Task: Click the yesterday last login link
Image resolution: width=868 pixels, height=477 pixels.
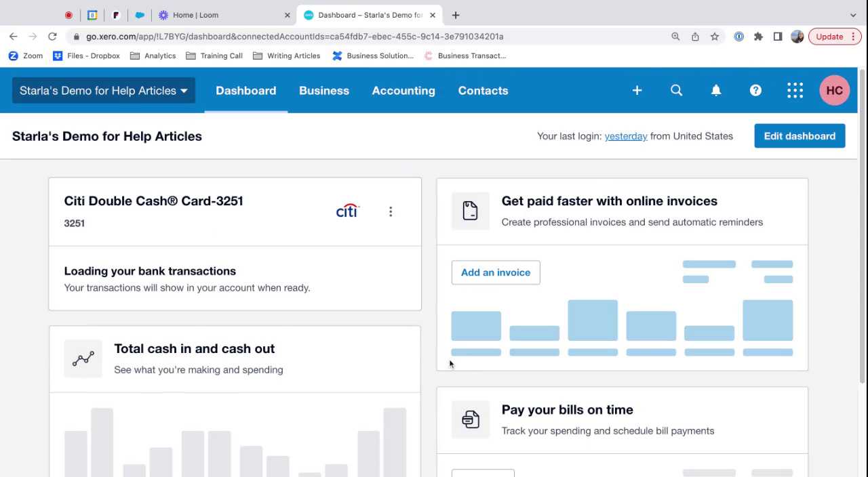Action: 626,136
